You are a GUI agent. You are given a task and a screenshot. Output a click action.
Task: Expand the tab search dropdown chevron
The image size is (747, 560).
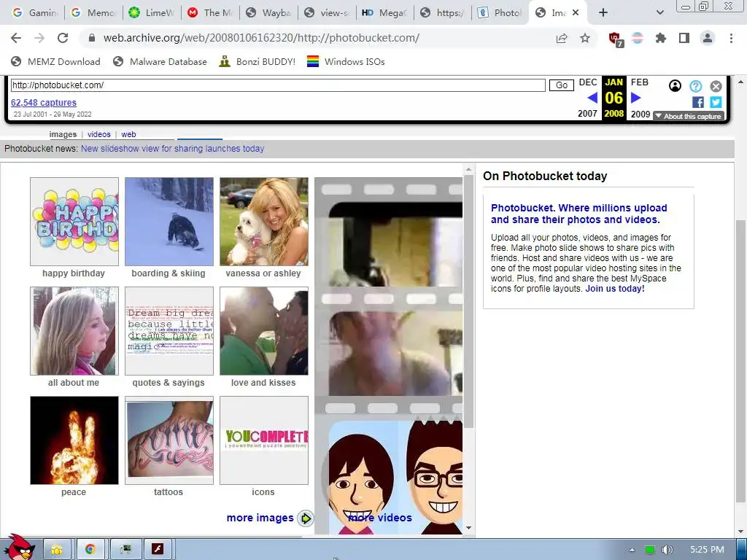click(x=660, y=12)
